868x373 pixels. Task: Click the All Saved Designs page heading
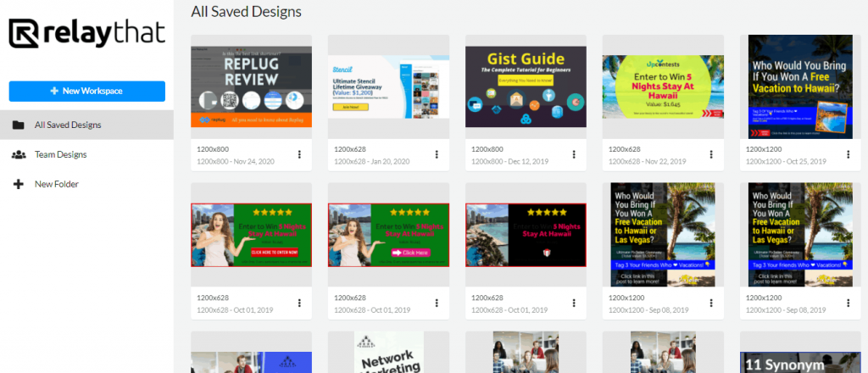247,12
